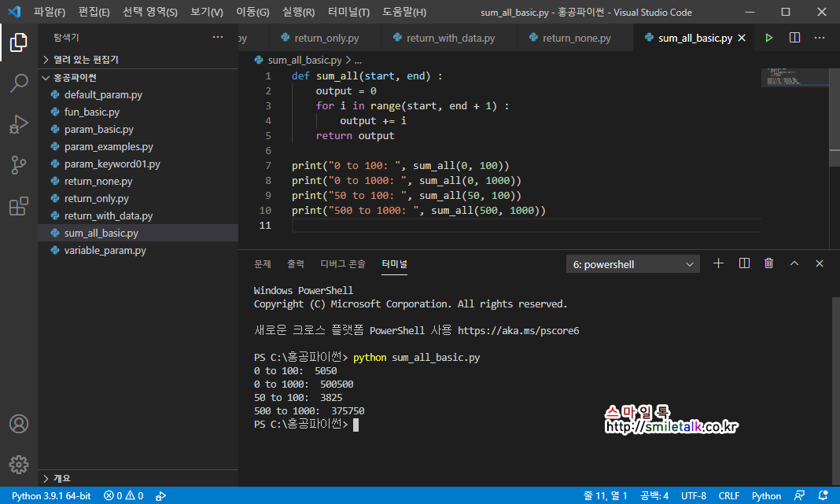Open Run and Debug view
The width and height of the screenshot is (840, 504).
pyautogui.click(x=19, y=124)
